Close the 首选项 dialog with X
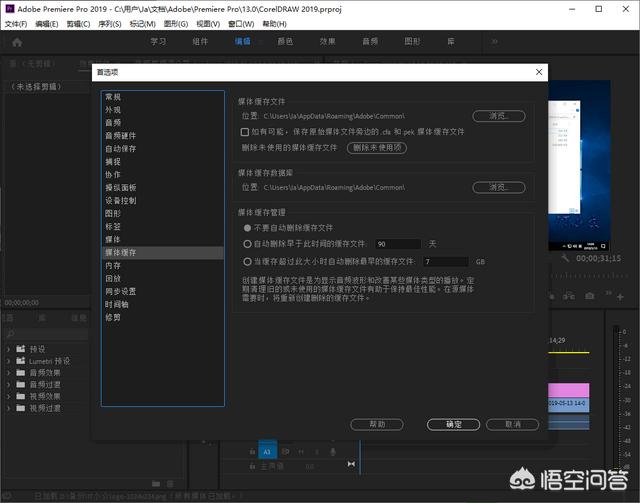Image resolution: width=640 pixels, height=503 pixels. [539, 72]
